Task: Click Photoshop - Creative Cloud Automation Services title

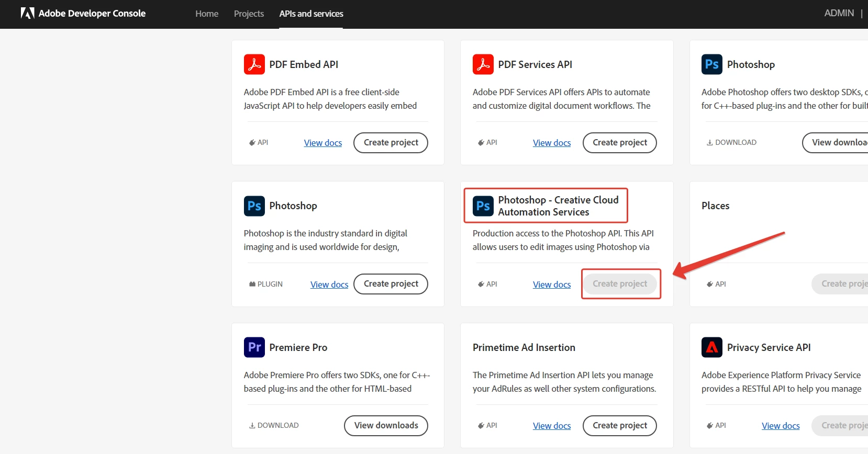Action: click(558, 206)
